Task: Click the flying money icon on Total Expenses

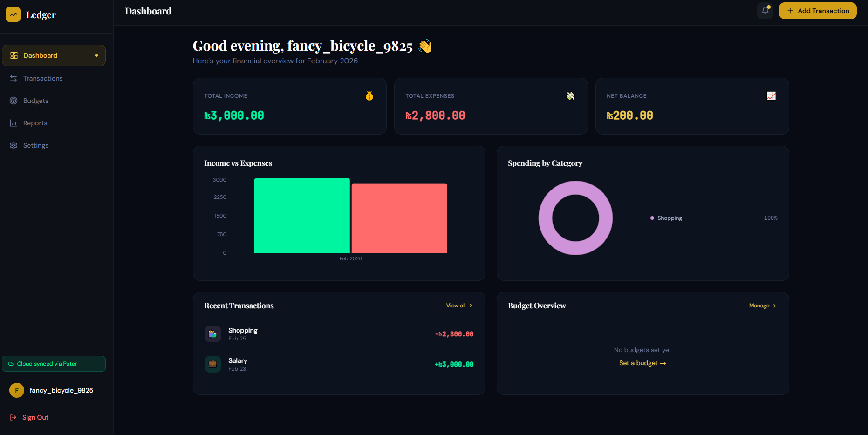Action: tap(570, 96)
